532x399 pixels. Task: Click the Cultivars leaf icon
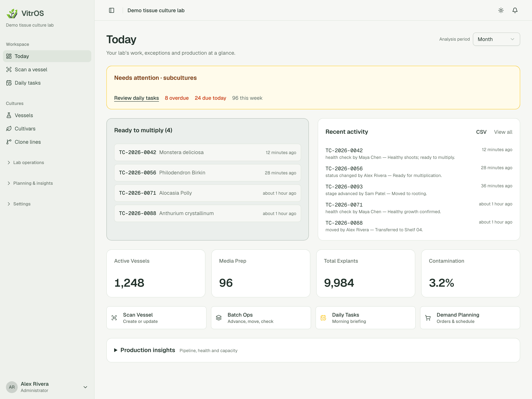9,129
